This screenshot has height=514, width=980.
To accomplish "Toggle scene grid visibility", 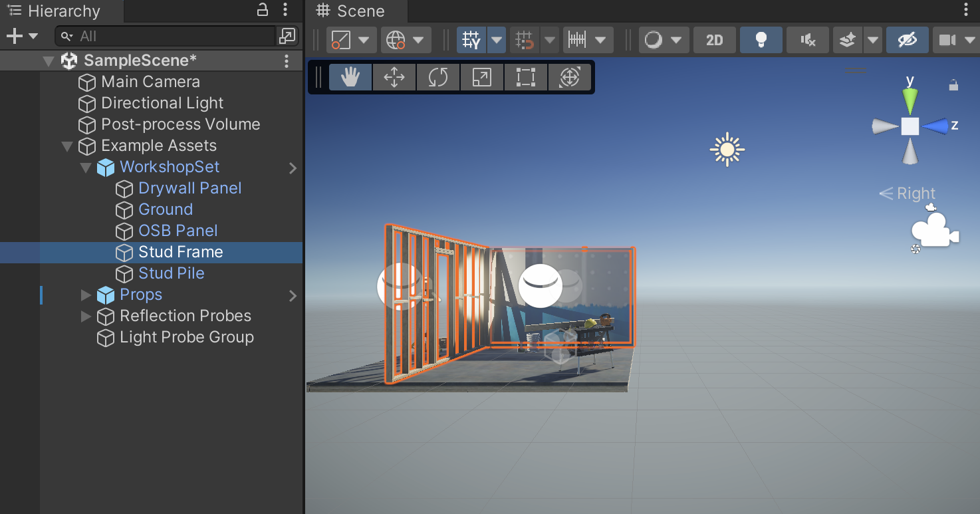I will 472,40.
